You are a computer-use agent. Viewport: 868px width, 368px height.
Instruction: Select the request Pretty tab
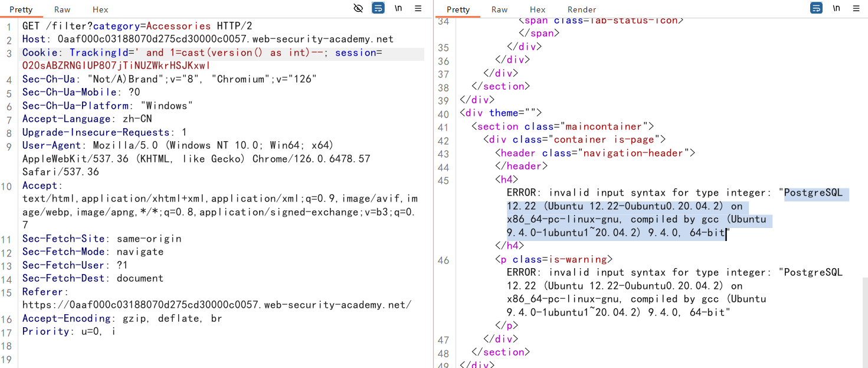click(21, 9)
